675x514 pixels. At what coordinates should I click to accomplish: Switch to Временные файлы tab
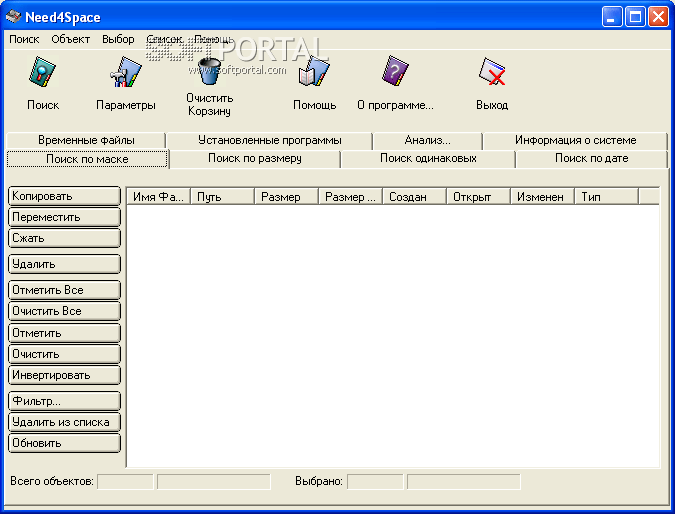coord(86,140)
